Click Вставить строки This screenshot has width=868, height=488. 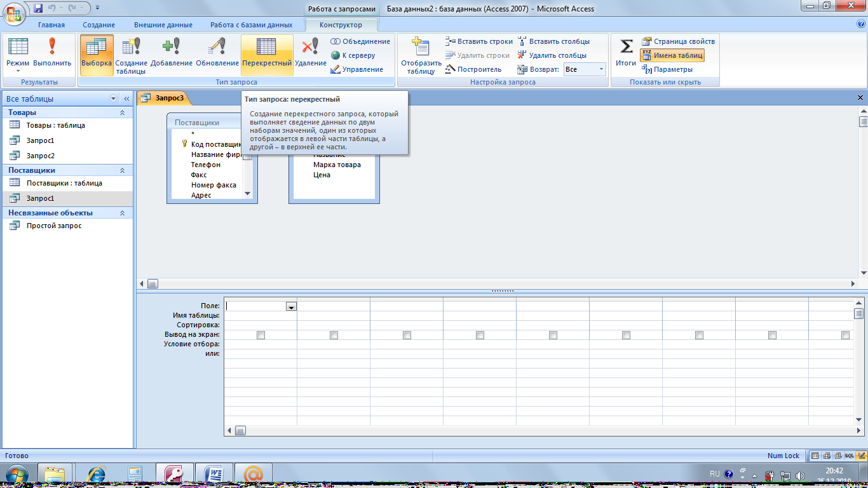tap(479, 41)
